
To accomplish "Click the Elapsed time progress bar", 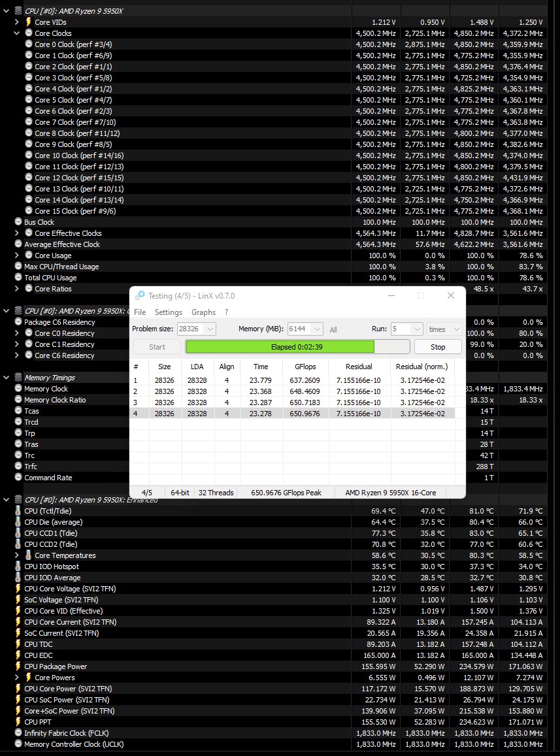I will click(297, 347).
